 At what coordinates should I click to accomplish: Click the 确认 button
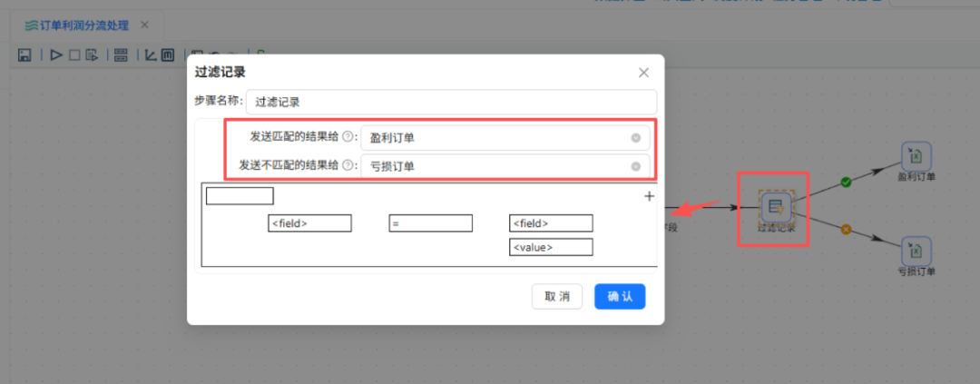coord(620,297)
